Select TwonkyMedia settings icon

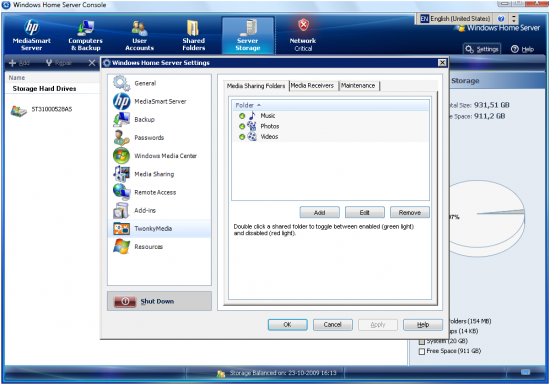(x=121, y=229)
